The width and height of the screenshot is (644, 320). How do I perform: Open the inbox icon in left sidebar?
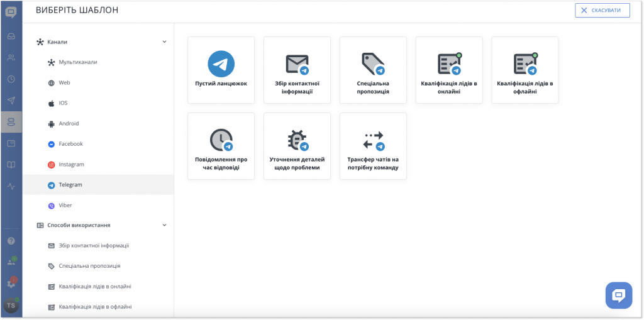[x=11, y=36]
